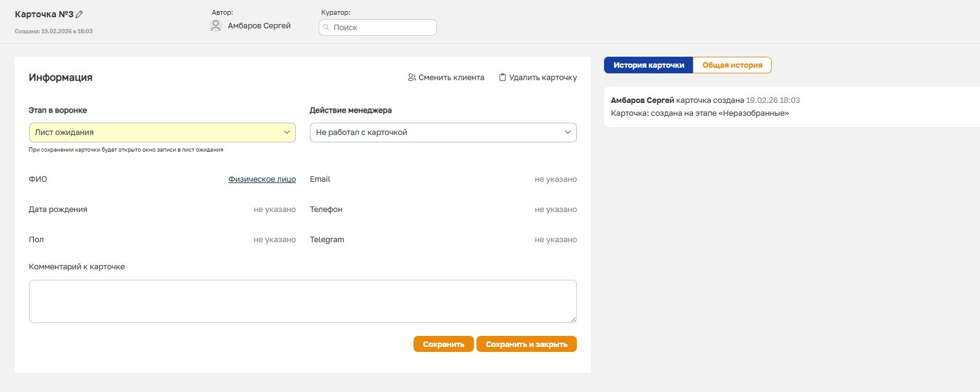Click the Пол не указано value
This screenshot has width=980, height=392.
pyautogui.click(x=274, y=240)
